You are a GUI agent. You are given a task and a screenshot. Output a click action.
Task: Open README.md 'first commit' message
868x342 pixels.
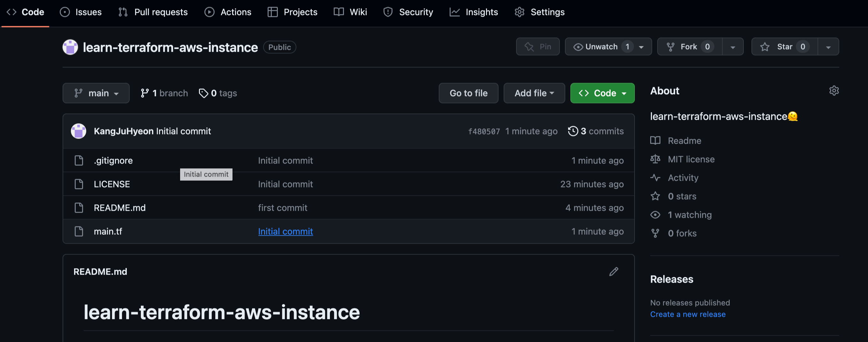pos(283,208)
